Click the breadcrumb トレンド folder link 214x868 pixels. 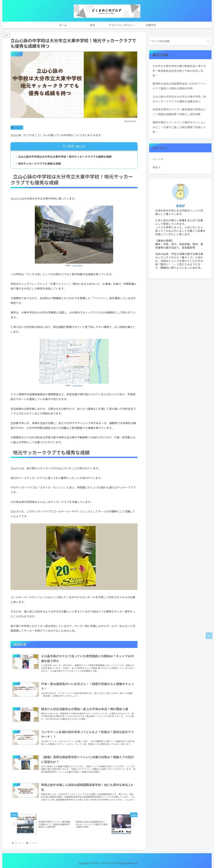(x=32, y=843)
